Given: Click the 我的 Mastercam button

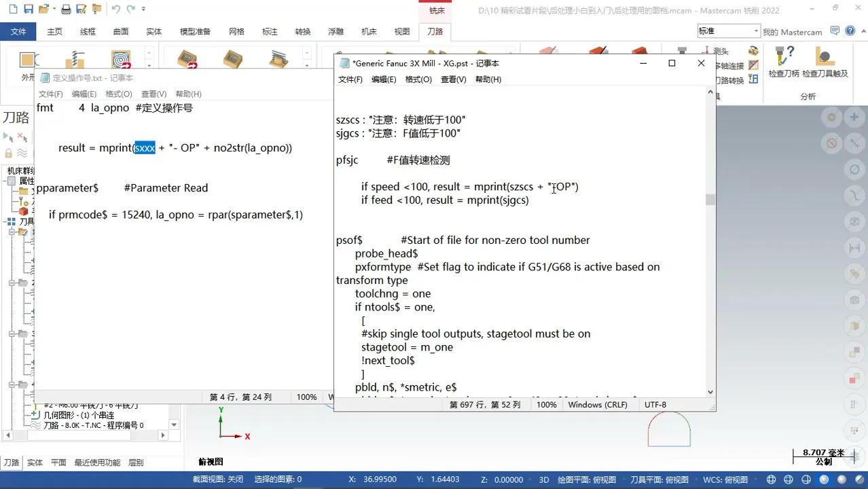Looking at the screenshot, I should coord(793,31).
